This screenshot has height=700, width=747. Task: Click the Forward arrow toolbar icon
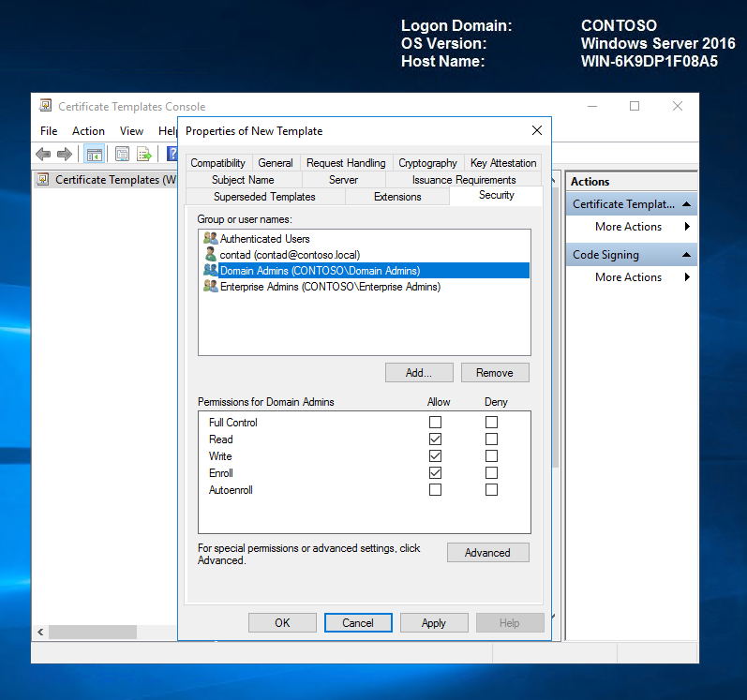[65, 154]
